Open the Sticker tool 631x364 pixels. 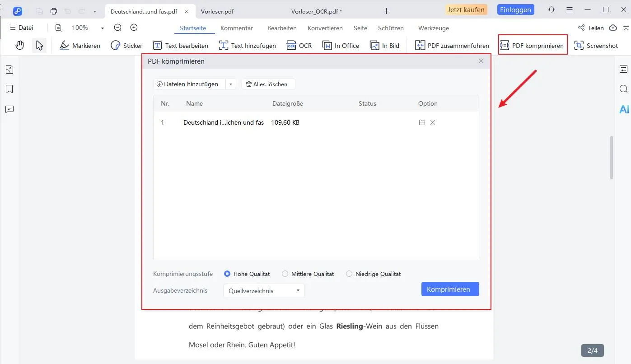tap(126, 46)
